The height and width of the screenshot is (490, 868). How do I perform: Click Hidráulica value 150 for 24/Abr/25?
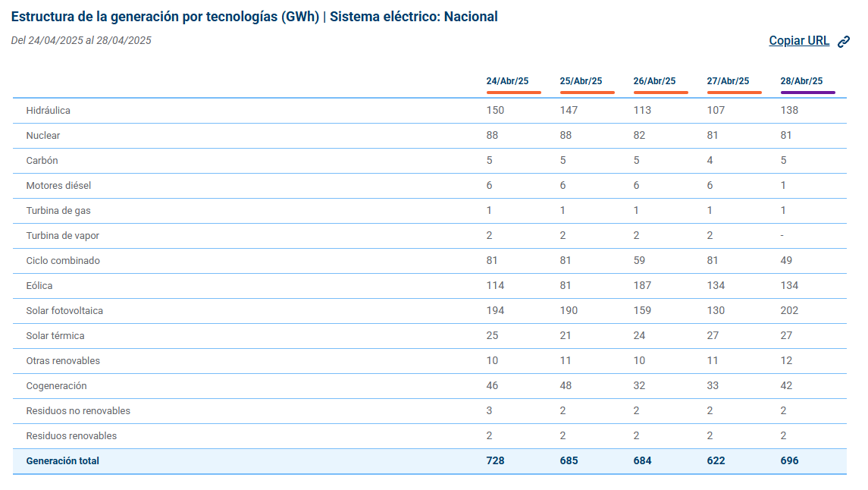[x=496, y=110]
